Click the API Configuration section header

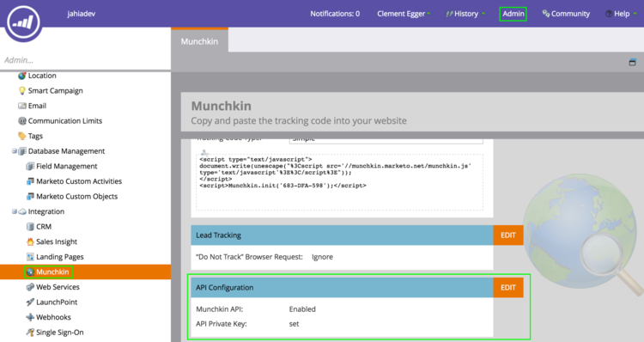342,287
